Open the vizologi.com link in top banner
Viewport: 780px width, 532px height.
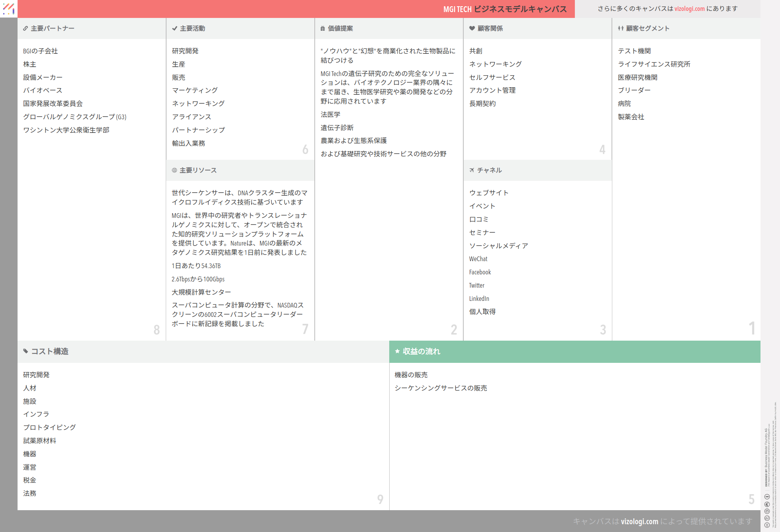pos(690,9)
